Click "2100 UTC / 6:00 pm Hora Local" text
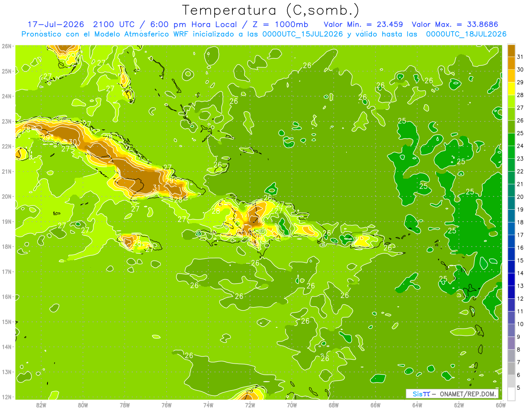Screen dimensions: 532x411 pyautogui.click(x=168, y=24)
